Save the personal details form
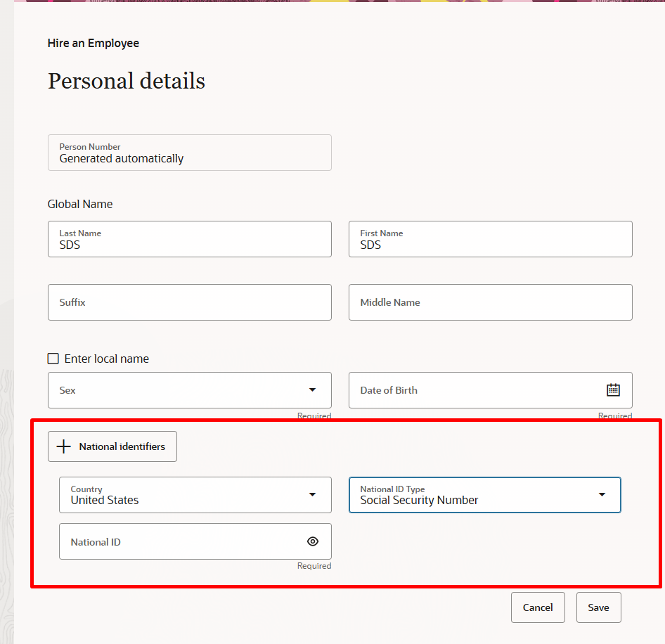 click(598, 607)
